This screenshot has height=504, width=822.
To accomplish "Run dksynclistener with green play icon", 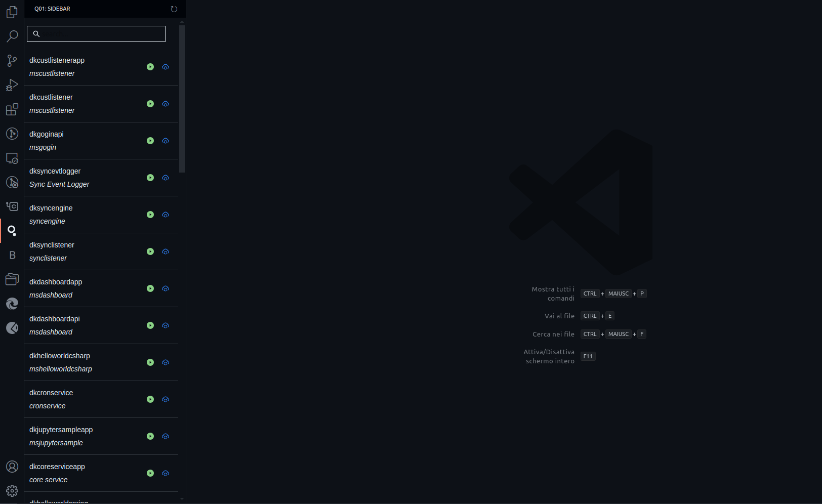I will (x=150, y=251).
